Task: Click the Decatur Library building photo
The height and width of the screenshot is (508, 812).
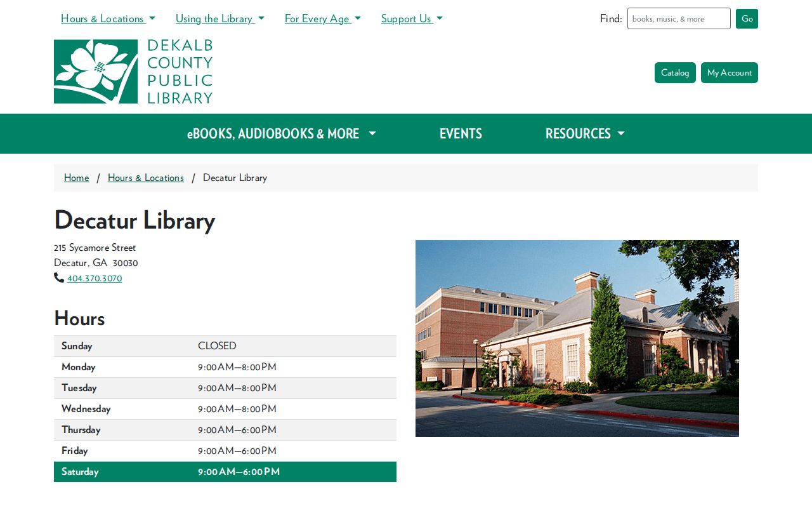Action: coord(577,338)
